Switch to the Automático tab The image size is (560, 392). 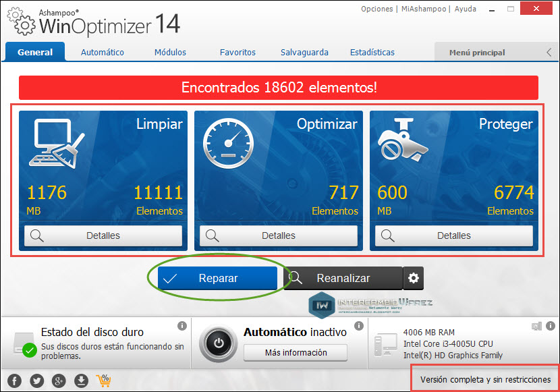[102, 52]
